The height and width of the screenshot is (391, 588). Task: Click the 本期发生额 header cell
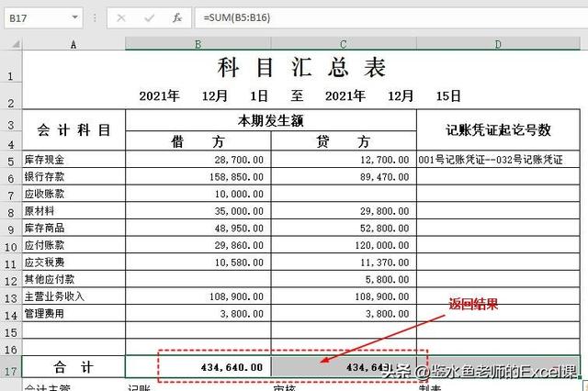pyautogui.click(x=271, y=120)
